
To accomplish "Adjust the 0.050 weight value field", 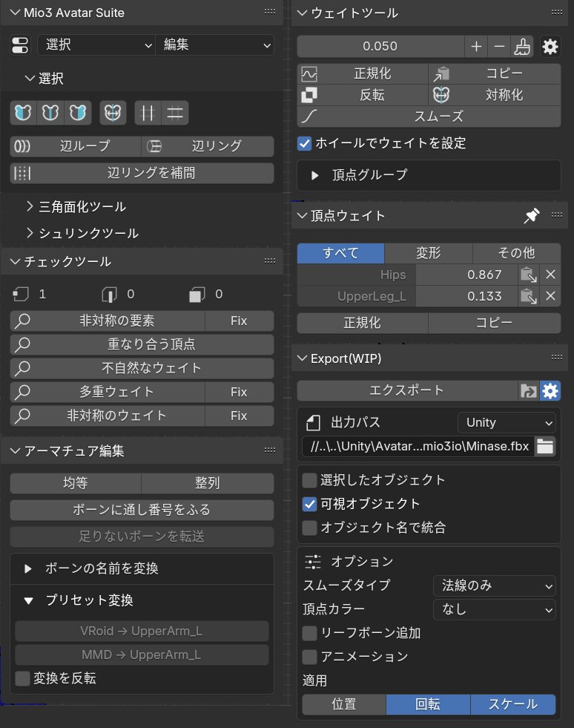I will [x=380, y=47].
